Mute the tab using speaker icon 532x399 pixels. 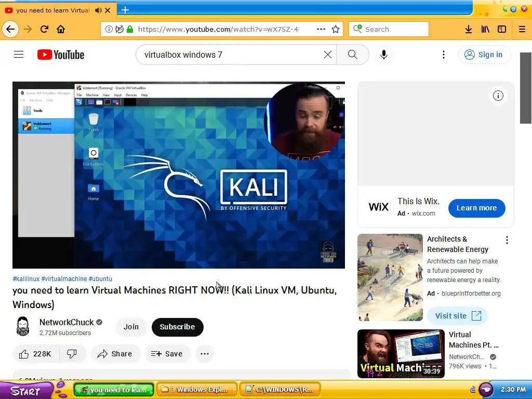point(98,10)
